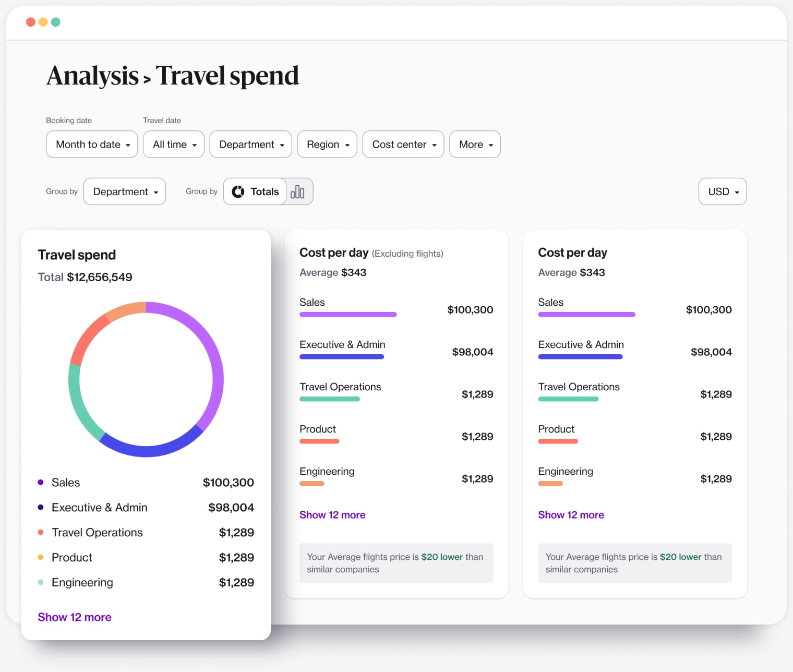Click Travel Operations label in Travel spend legend

pos(97,533)
